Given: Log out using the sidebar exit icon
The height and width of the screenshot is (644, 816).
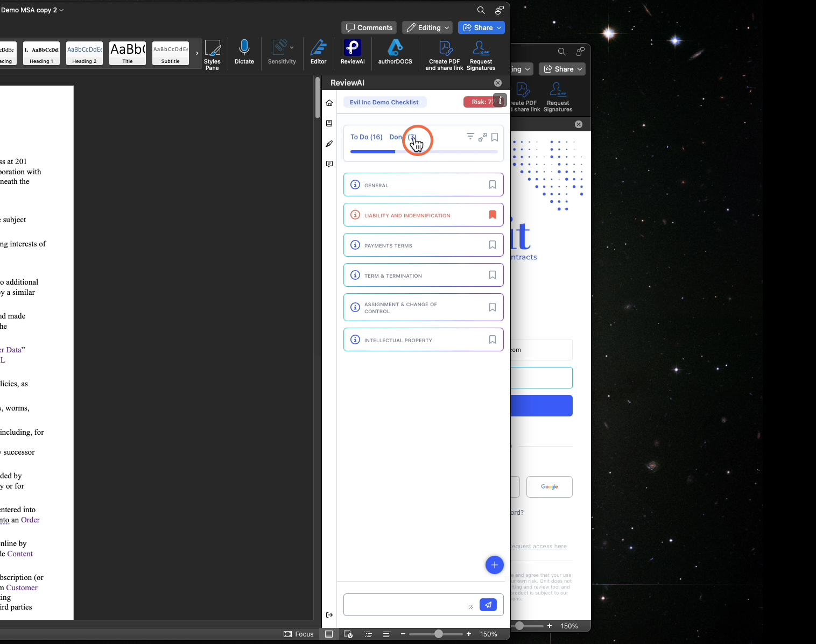Looking at the screenshot, I should pyautogui.click(x=329, y=615).
